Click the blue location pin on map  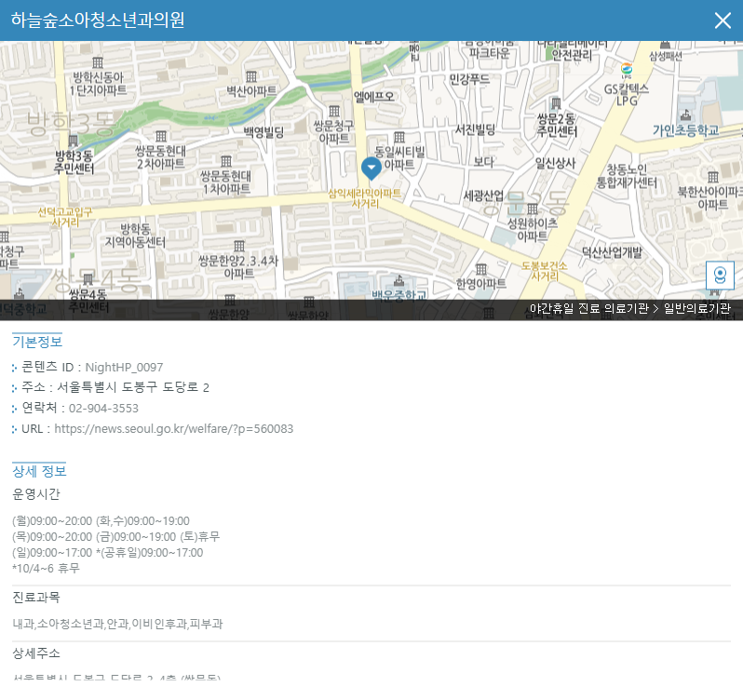[x=371, y=169]
